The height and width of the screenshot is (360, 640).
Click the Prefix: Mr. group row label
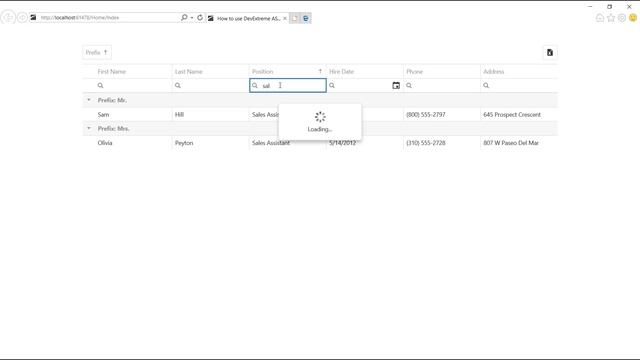pyautogui.click(x=112, y=100)
